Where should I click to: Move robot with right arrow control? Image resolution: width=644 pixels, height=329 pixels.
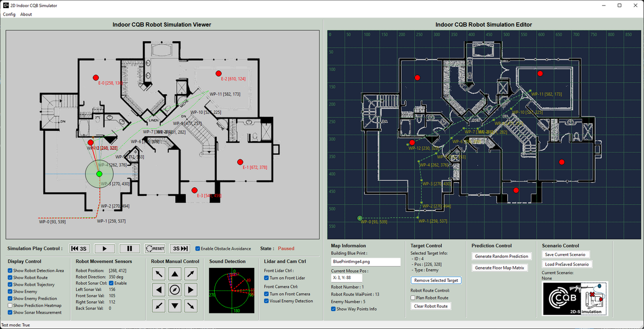[191, 290]
